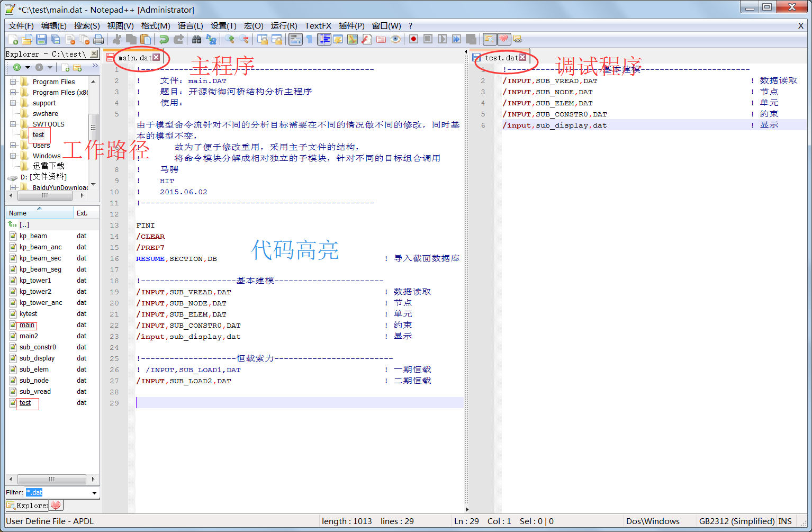Sort file list by Ext. column
Image resolution: width=812 pixels, height=532 pixels.
point(86,213)
